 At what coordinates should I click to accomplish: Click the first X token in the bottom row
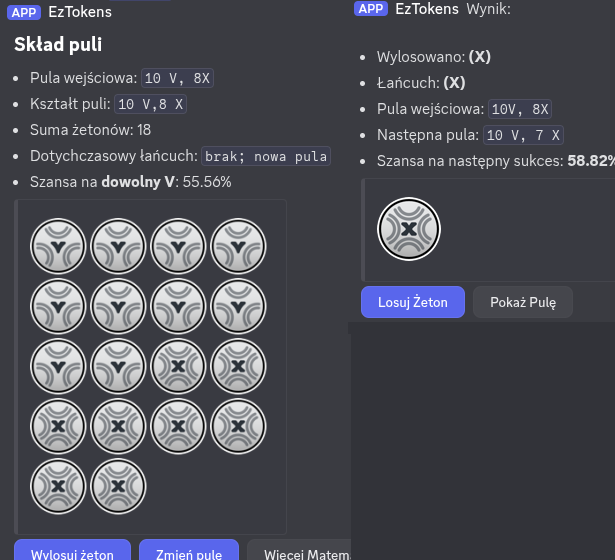tap(59, 487)
